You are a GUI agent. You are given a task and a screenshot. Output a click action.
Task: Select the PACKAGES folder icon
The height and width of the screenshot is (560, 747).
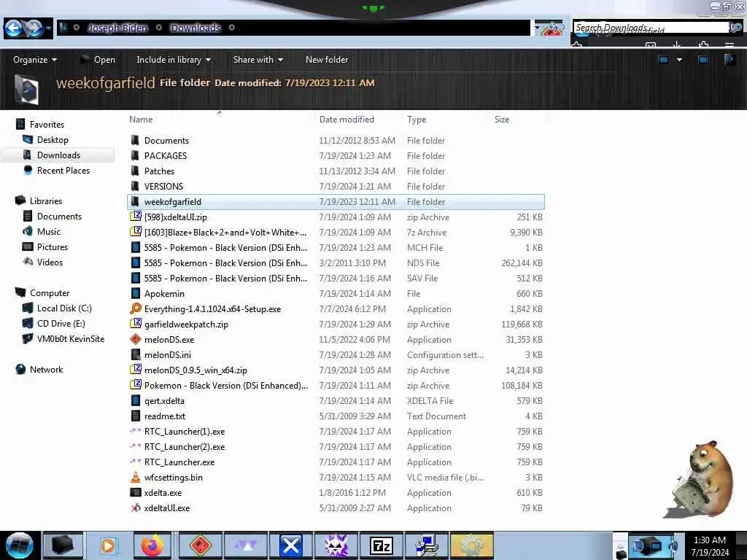(x=135, y=155)
